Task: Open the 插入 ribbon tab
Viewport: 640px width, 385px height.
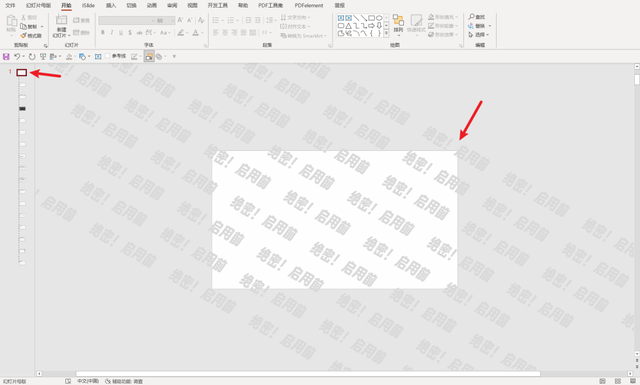Action: [111, 5]
